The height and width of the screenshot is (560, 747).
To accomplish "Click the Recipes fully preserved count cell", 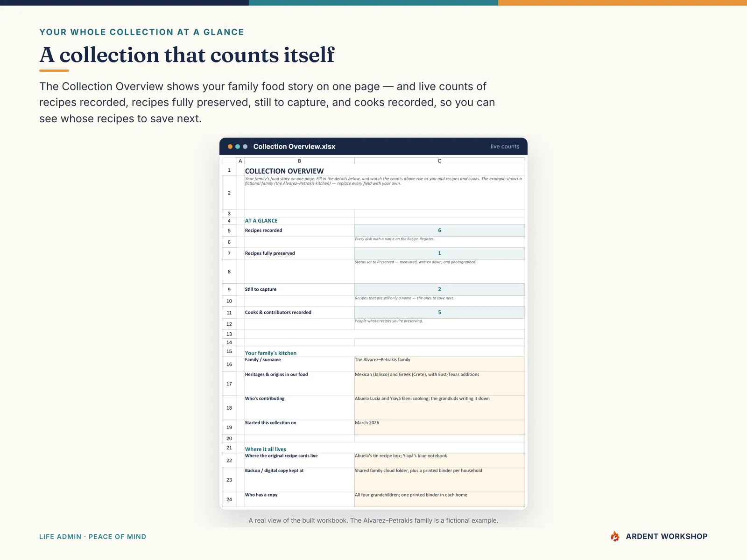I will tap(439, 253).
